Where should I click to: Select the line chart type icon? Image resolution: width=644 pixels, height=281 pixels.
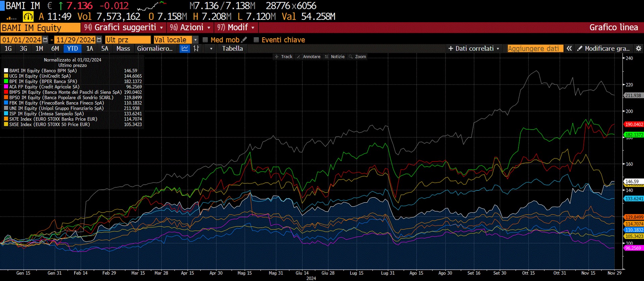[x=185, y=48]
